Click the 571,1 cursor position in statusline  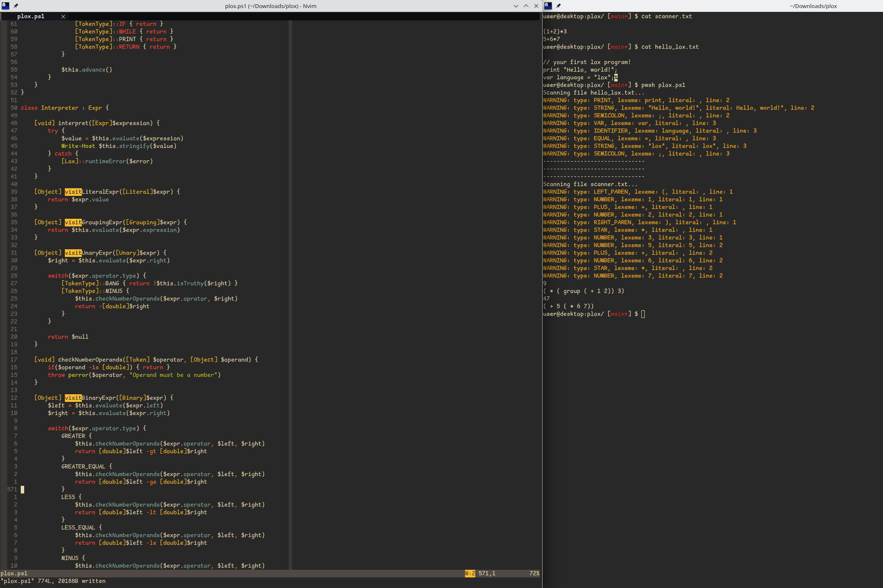(x=487, y=573)
